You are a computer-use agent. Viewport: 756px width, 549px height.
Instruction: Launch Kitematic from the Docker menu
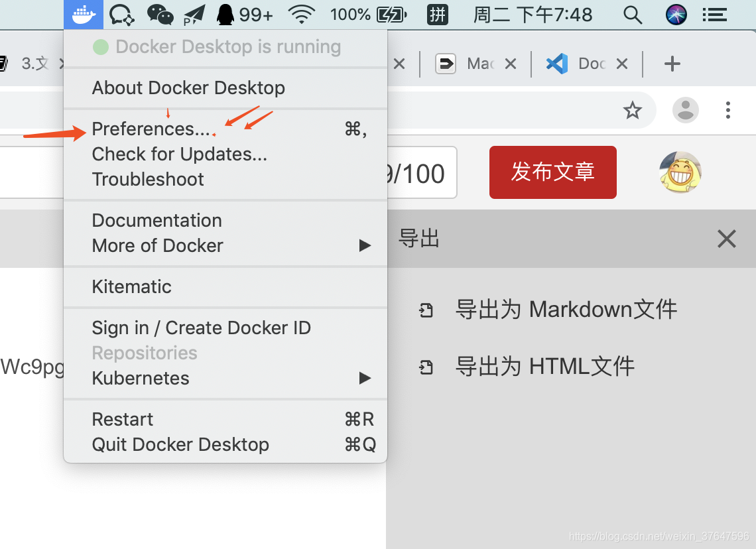tap(225, 286)
